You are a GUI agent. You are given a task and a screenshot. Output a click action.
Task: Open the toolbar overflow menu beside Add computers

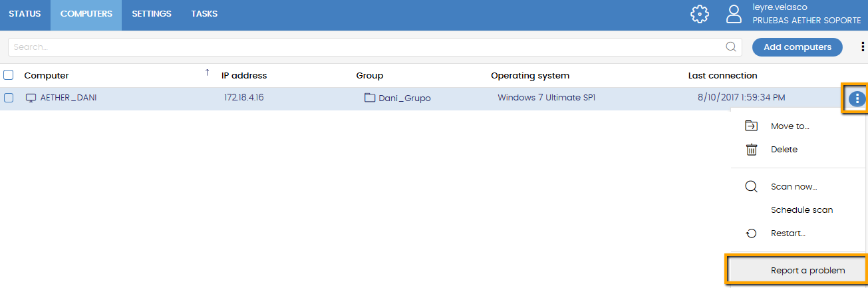(x=863, y=47)
